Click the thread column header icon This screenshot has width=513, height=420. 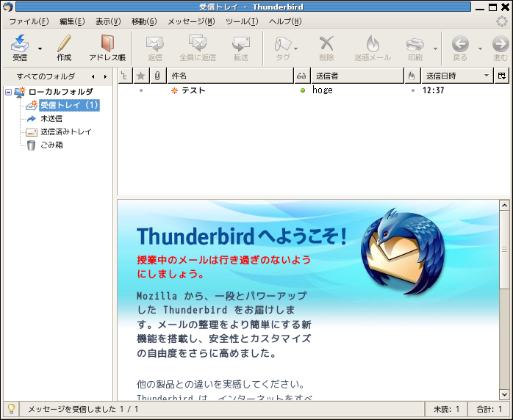tap(125, 76)
